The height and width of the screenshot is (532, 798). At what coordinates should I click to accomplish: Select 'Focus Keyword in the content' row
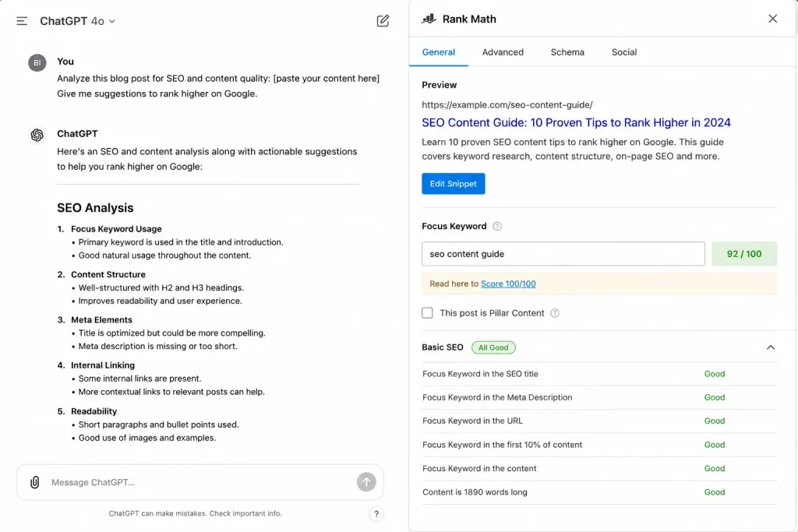coord(599,468)
